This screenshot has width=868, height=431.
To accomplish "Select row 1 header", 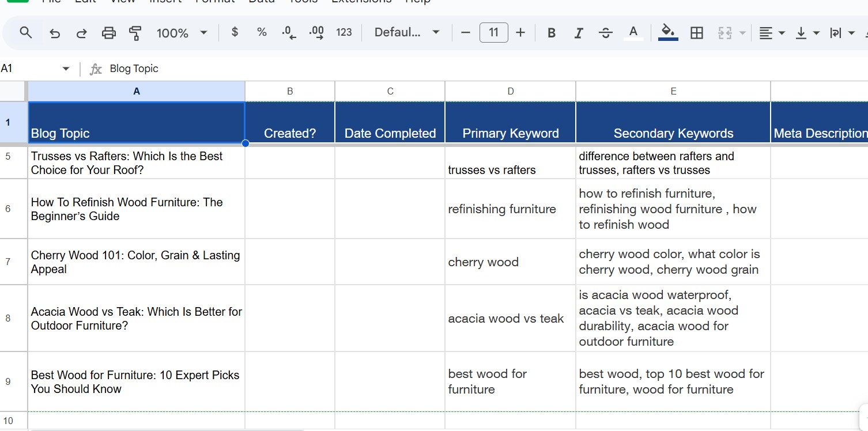I will pyautogui.click(x=13, y=122).
